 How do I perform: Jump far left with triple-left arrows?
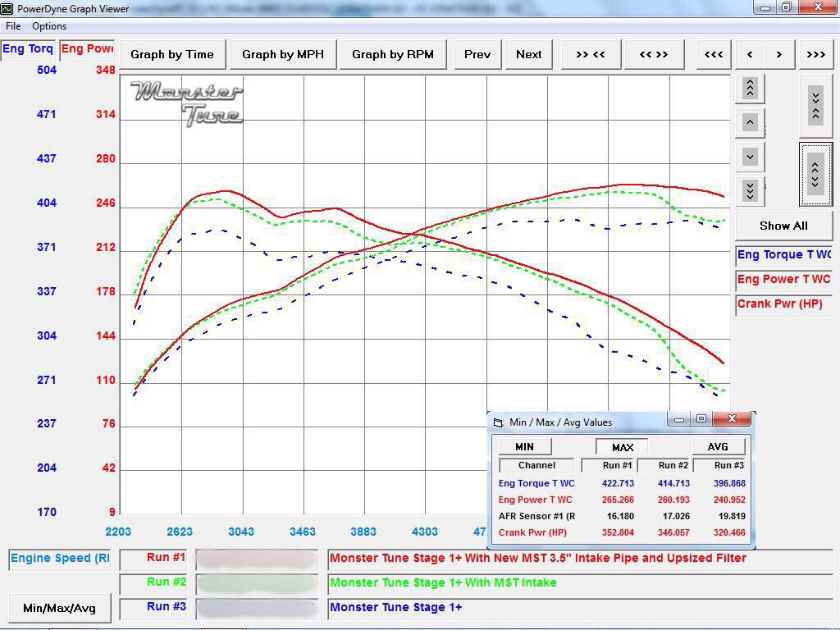coord(714,54)
